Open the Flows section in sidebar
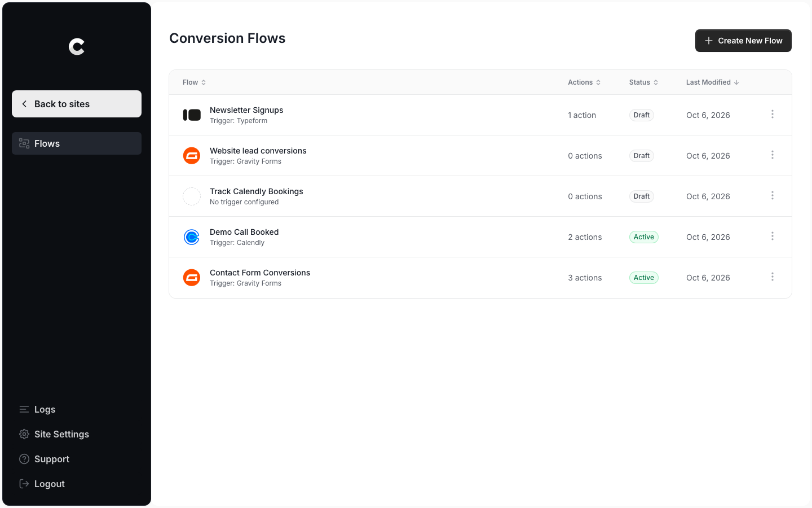This screenshot has width=812, height=508. [77, 143]
